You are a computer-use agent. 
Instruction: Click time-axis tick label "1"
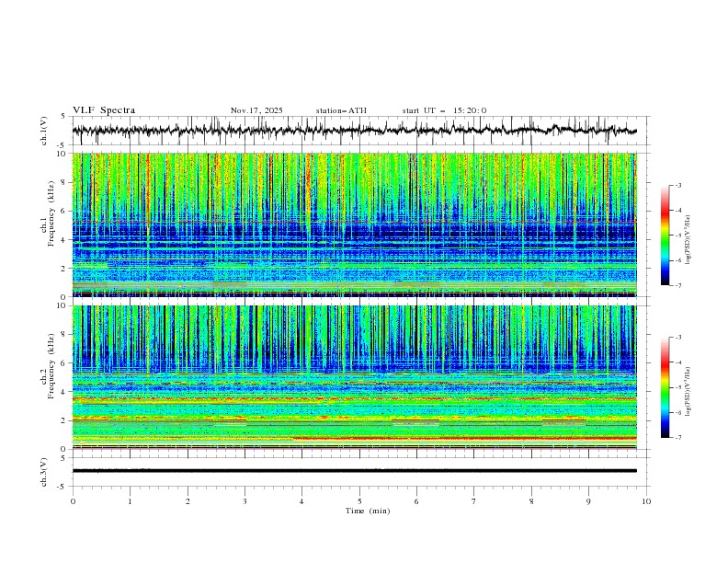point(130,501)
